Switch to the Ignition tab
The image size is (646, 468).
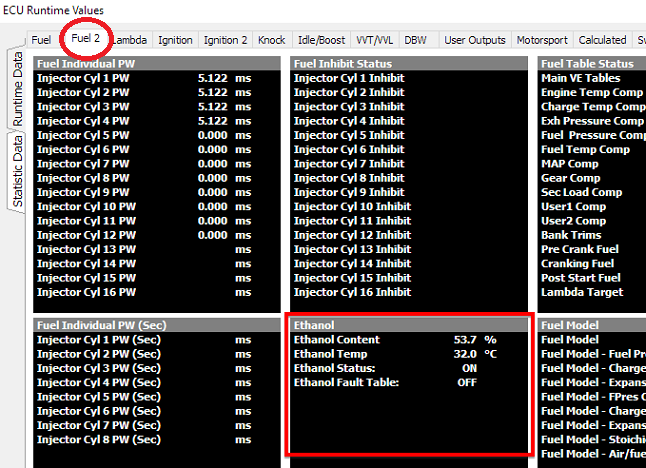pyautogui.click(x=175, y=40)
